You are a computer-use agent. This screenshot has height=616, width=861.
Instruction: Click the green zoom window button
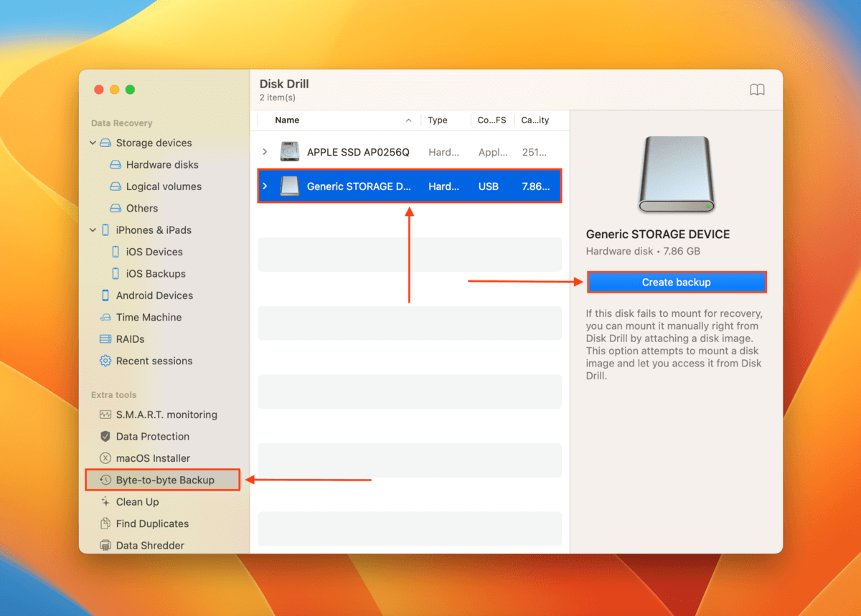click(x=130, y=90)
